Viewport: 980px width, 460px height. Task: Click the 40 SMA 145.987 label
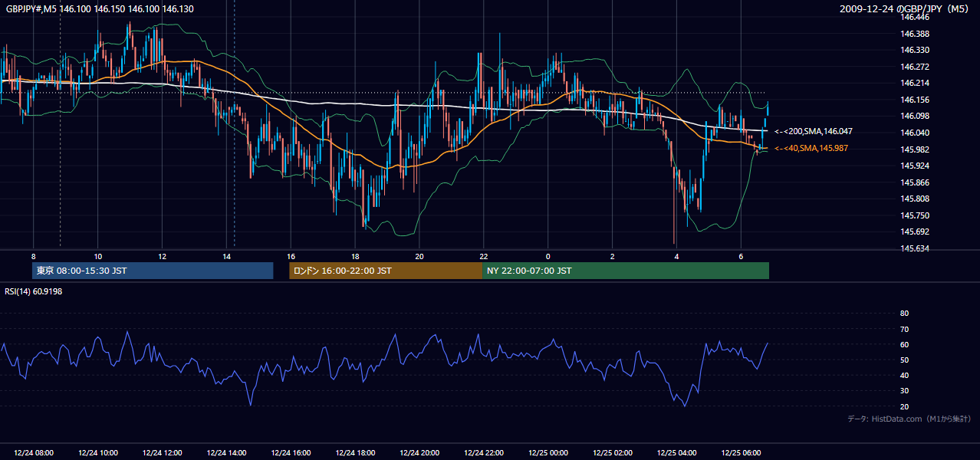pyautogui.click(x=811, y=148)
